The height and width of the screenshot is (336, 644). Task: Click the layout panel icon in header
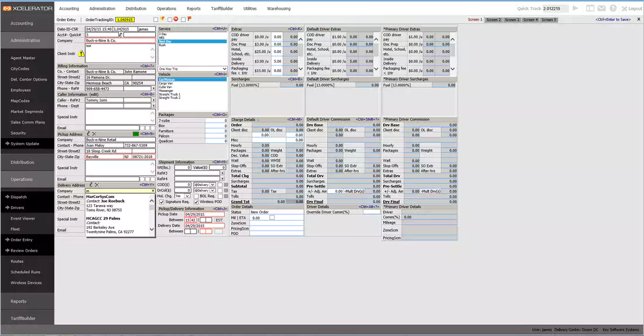point(590,9)
